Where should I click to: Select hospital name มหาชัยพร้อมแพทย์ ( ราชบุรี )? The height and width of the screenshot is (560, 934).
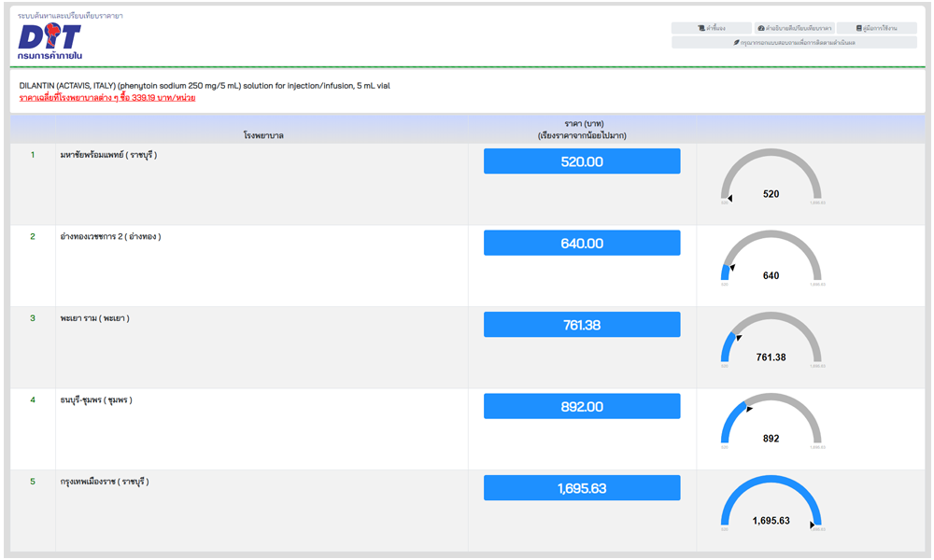[x=108, y=155]
